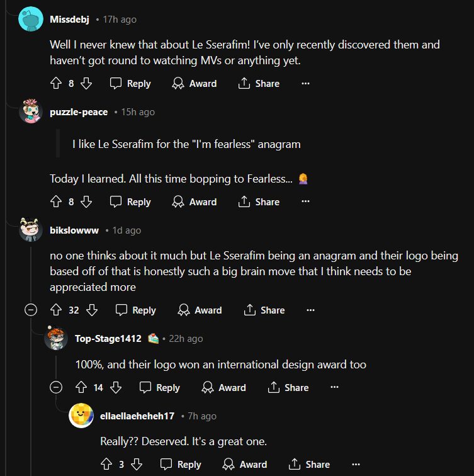The width and height of the screenshot is (474, 476).
Task: Collapse Top-Stage1412's reply thread
Action: coord(55,387)
